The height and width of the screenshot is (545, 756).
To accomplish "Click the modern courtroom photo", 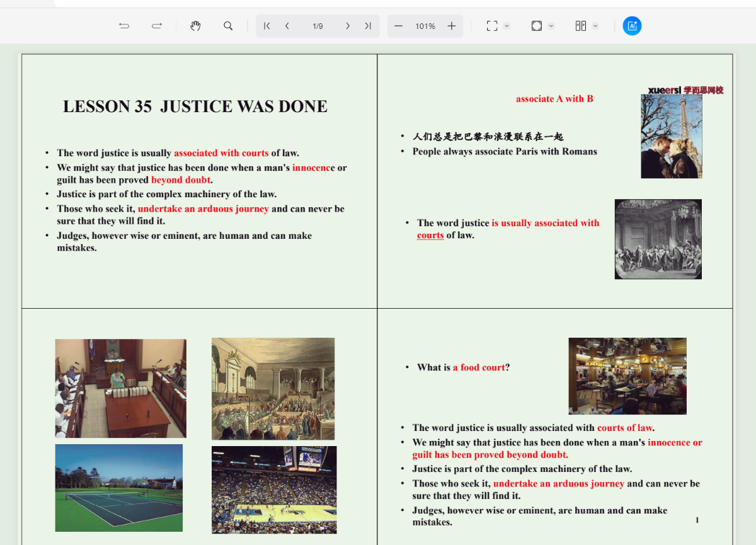I will [120, 388].
